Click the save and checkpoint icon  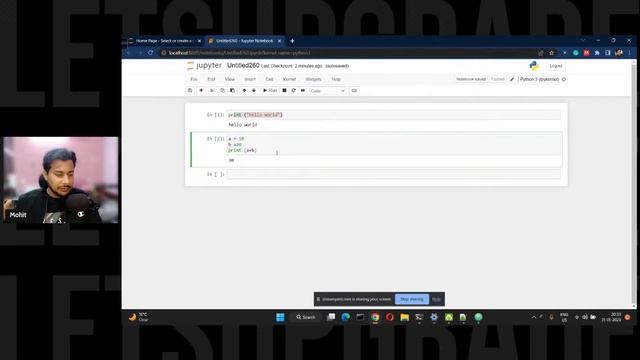pos(190,91)
